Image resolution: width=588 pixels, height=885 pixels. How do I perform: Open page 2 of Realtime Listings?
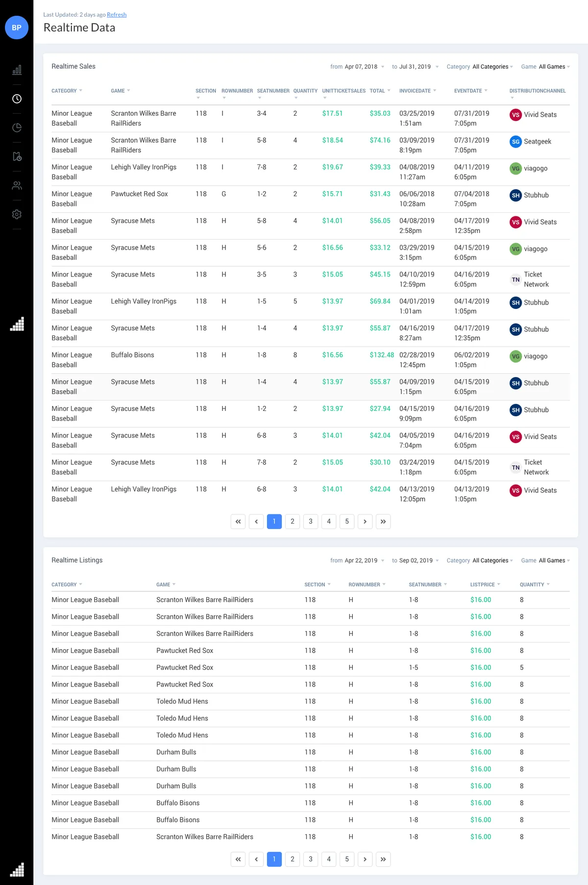(x=293, y=859)
